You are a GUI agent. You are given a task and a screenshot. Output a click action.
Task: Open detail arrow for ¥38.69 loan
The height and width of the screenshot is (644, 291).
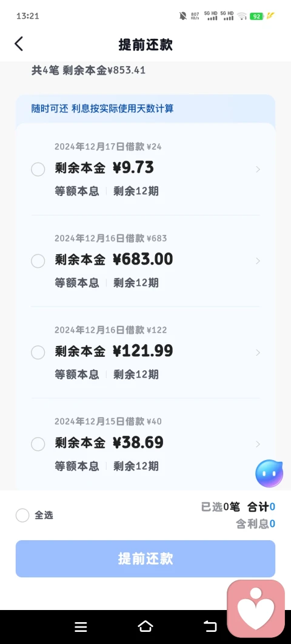click(258, 444)
